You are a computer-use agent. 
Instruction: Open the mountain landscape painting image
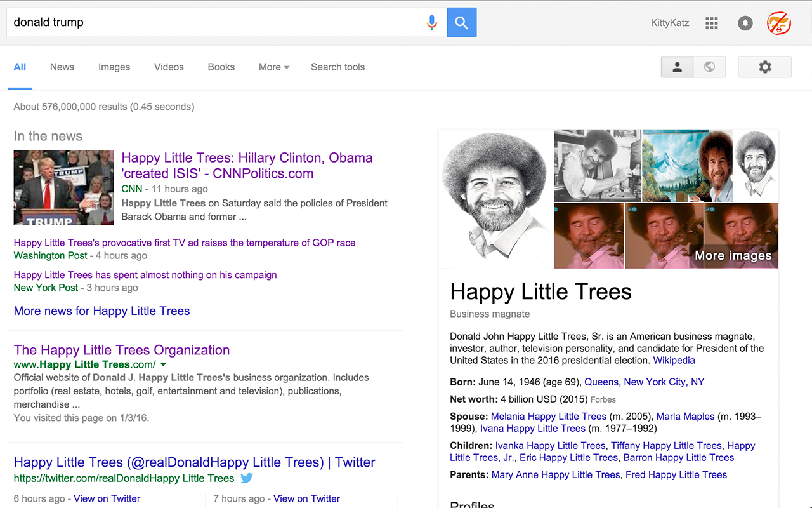coord(688,166)
